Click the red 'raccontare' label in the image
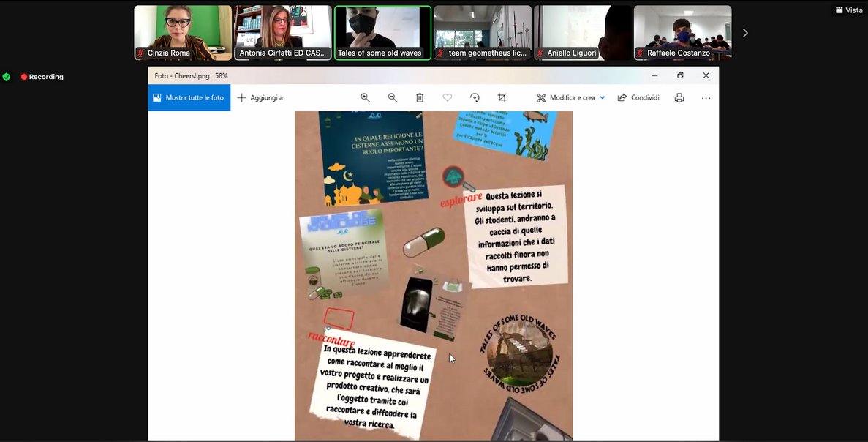The width and height of the screenshot is (868, 442). point(331,338)
